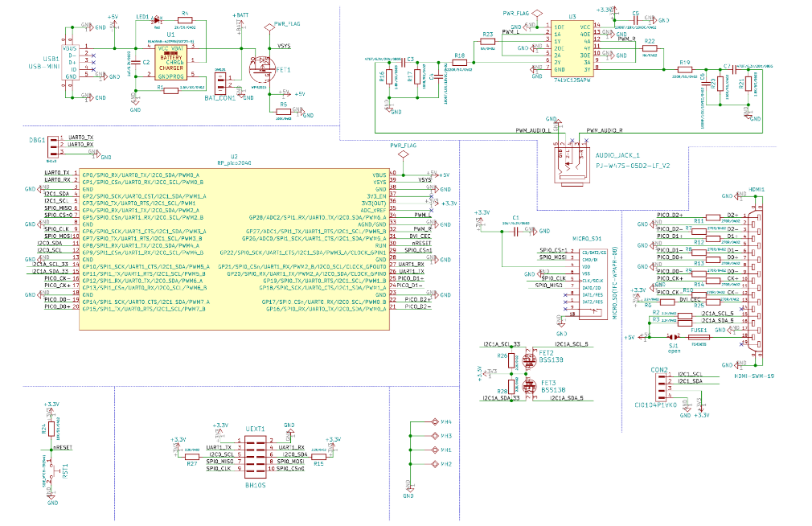Click the UEXT1 BH10S header
The height and width of the screenshot is (526, 812).
click(256, 458)
